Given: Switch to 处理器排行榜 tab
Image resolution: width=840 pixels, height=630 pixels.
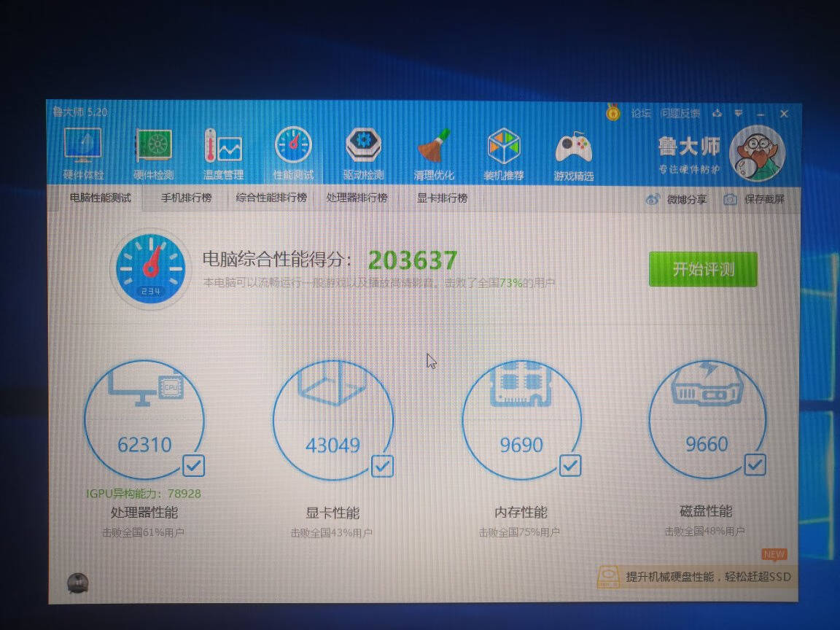Looking at the screenshot, I should pyautogui.click(x=357, y=198).
